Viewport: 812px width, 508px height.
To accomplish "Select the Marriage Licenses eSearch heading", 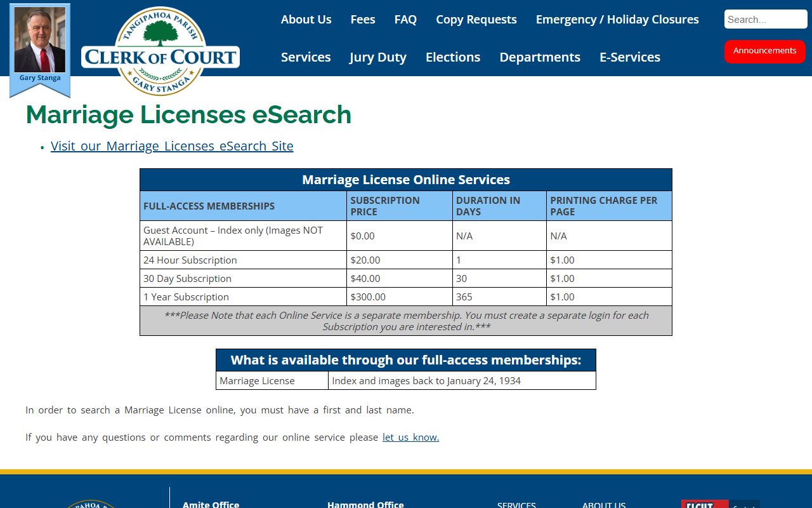I will [x=188, y=114].
